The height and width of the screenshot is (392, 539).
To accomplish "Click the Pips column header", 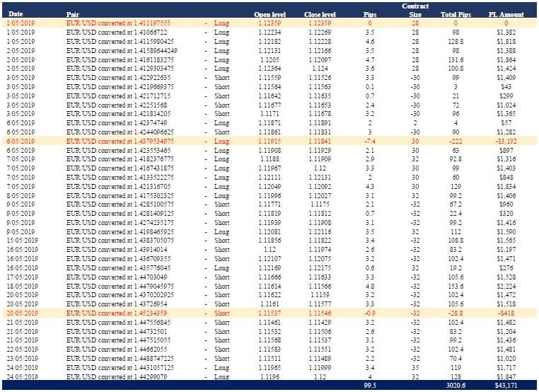I will [370, 14].
